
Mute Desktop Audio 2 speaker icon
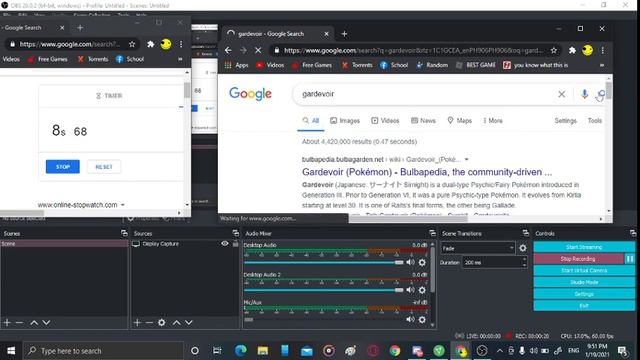pyautogui.click(x=410, y=290)
